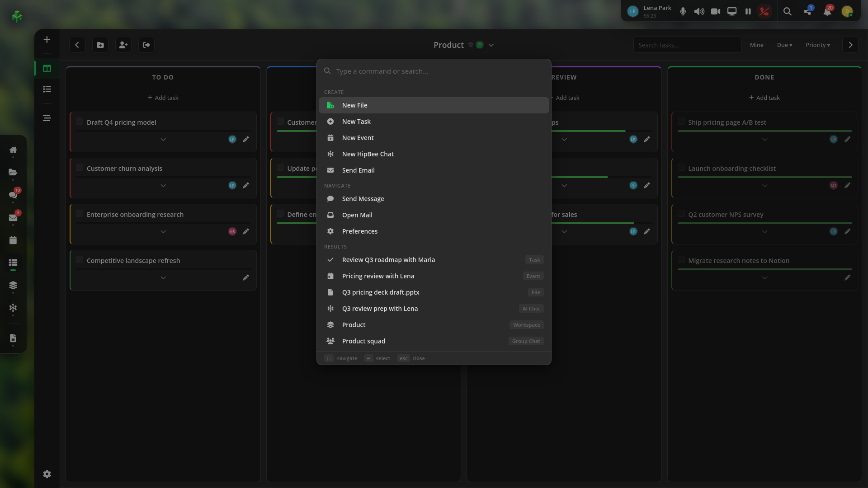Toggle Launch onboarding checklist checkbox
Viewport: 868px width, 488px height.
[681, 168]
